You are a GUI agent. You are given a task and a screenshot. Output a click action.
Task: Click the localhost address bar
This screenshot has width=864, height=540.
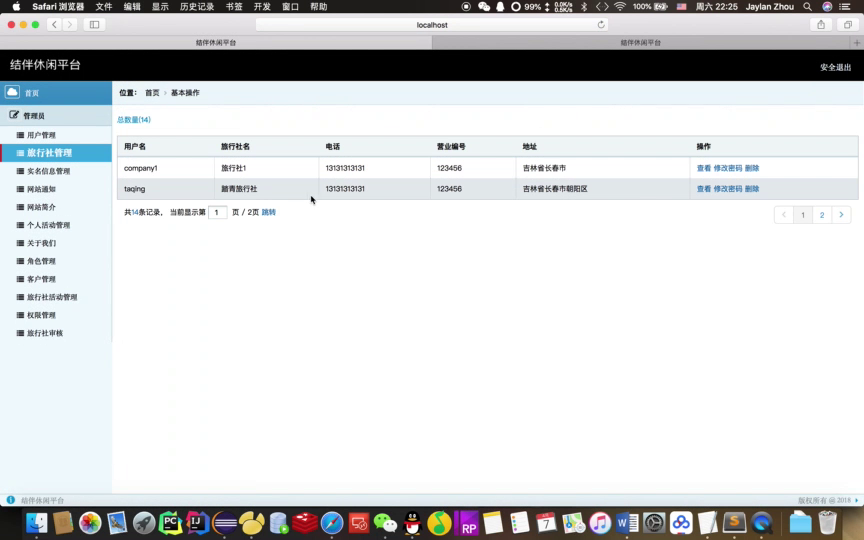click(431, 25)
